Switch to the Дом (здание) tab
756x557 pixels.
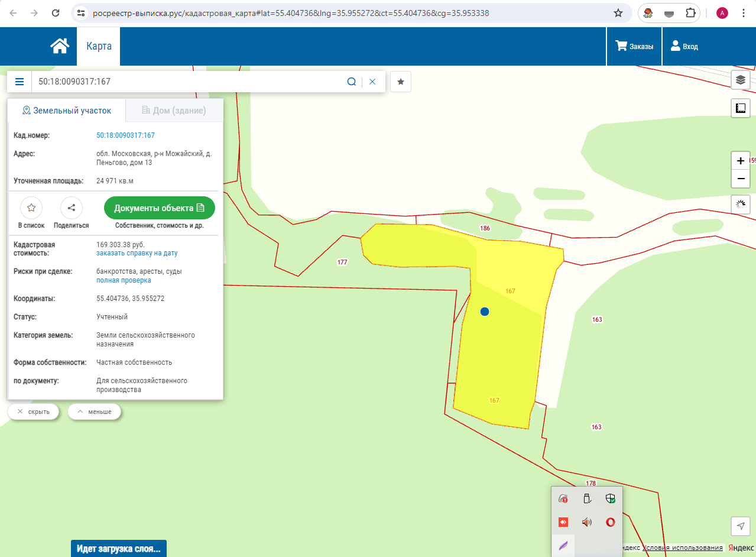pos(174,111)
